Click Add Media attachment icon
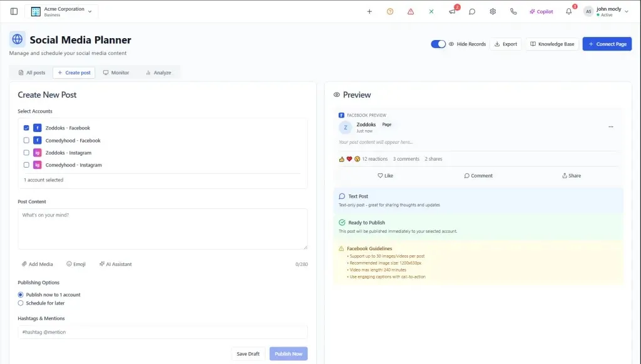This screenshot has width=641, height=364. coord(37,263)
